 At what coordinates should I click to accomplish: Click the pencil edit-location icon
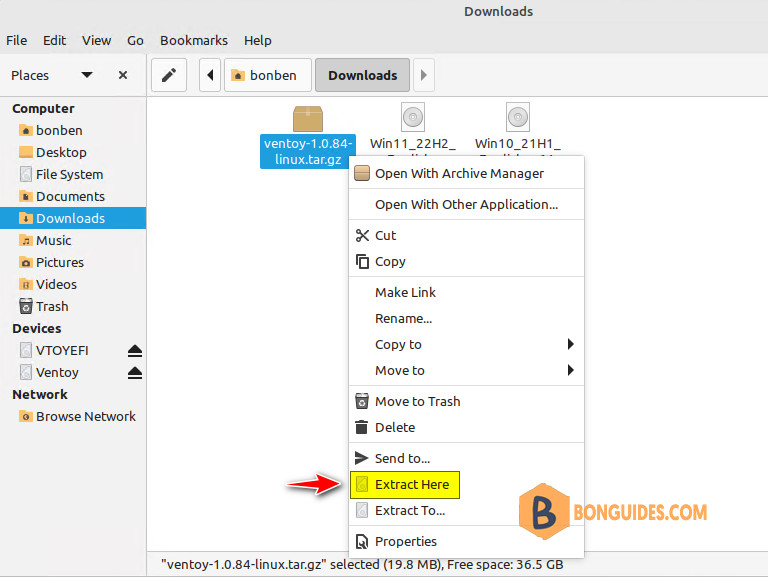pos(169,75)
